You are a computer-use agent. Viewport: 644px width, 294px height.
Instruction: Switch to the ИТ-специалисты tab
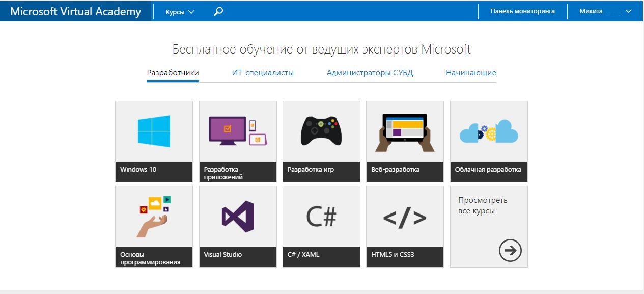pyautogui.click(x=263, y=73)
